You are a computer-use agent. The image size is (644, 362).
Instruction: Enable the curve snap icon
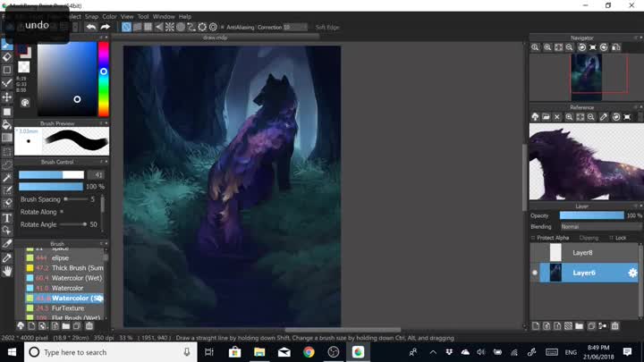(x=191, y=27)
